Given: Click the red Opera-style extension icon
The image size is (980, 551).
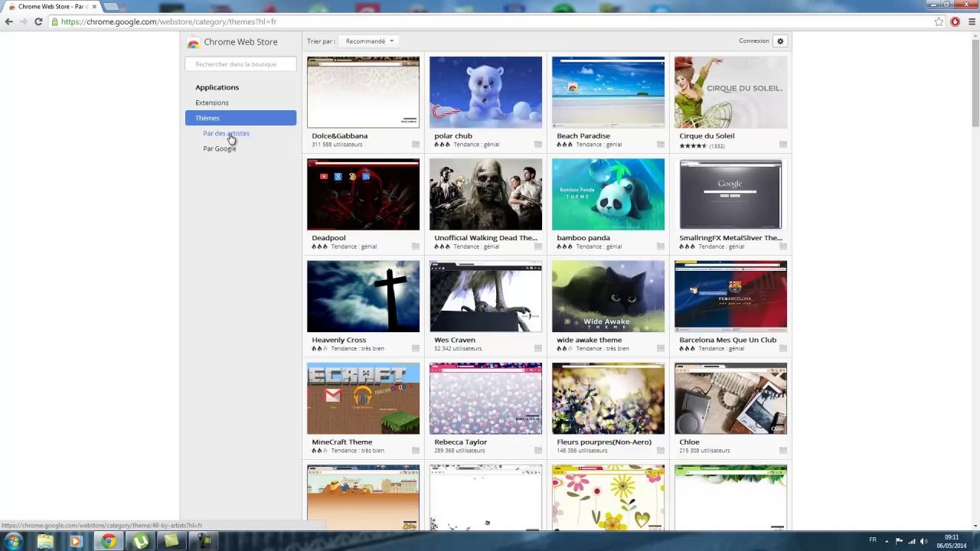Looking at the screenshot, I should coord(955,21).
